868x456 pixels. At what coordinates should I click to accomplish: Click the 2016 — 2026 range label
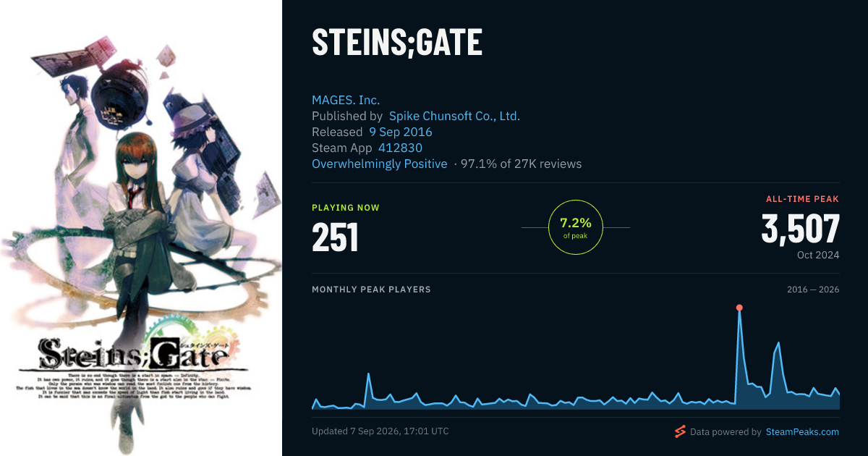coord(813,290)
